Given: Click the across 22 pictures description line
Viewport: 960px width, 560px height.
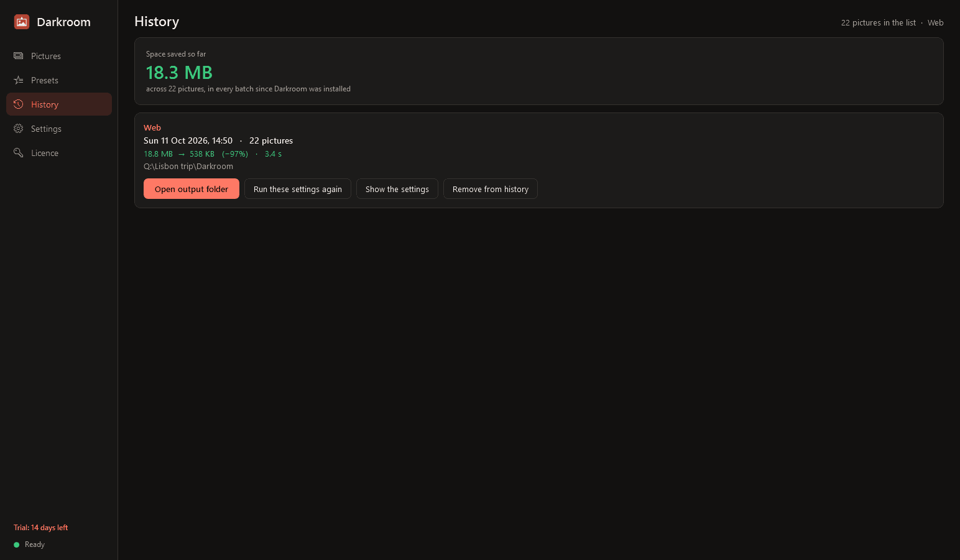Looking at the screenshot, I should [x=248, y=89].
